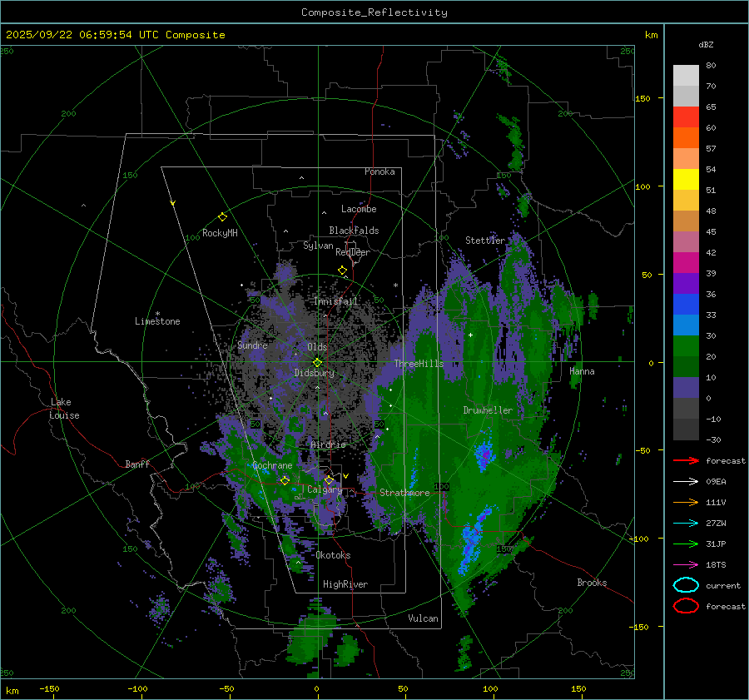Select the Strathmore city label

click(x=404, y=493)
